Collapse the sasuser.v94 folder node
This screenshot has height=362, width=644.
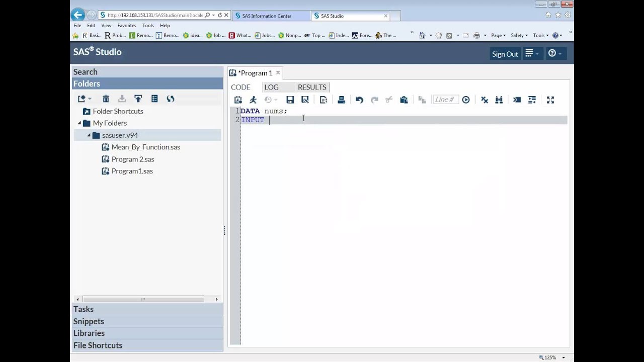coord(89,135)
